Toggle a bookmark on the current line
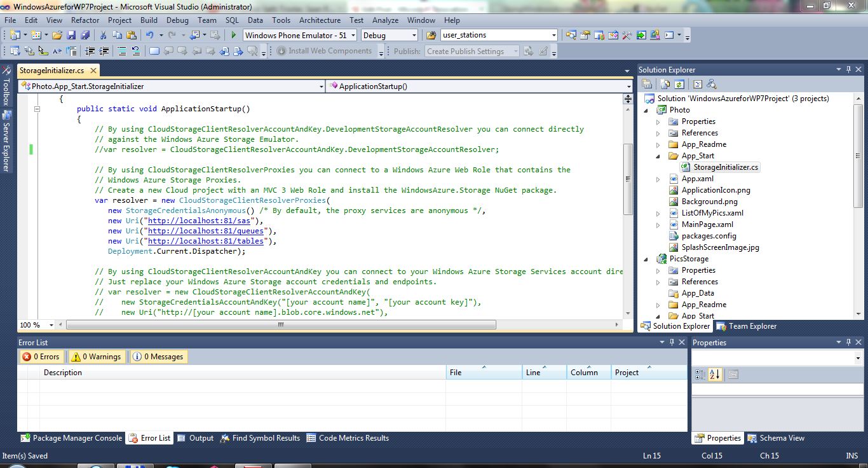 (154, 51)
